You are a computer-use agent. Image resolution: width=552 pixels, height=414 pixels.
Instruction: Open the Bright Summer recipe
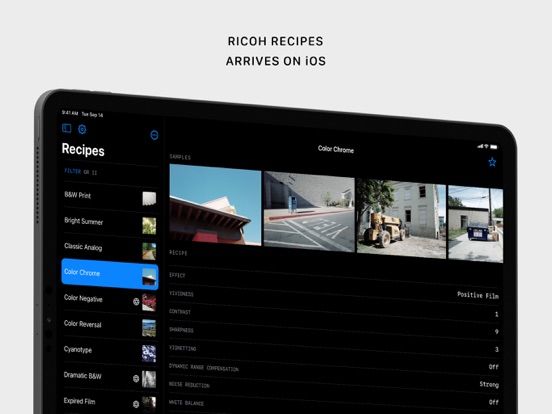[110, 223]
